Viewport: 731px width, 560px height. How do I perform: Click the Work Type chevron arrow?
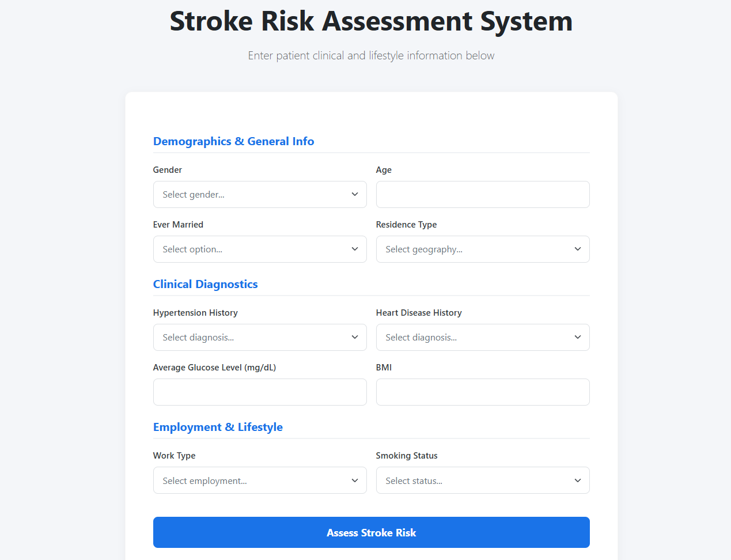[355, 480]
